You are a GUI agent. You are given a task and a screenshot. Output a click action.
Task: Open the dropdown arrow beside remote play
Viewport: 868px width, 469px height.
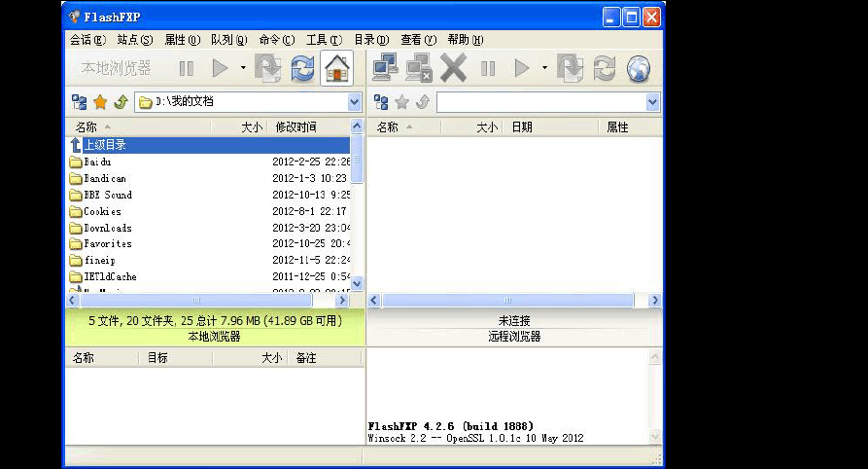544,68
